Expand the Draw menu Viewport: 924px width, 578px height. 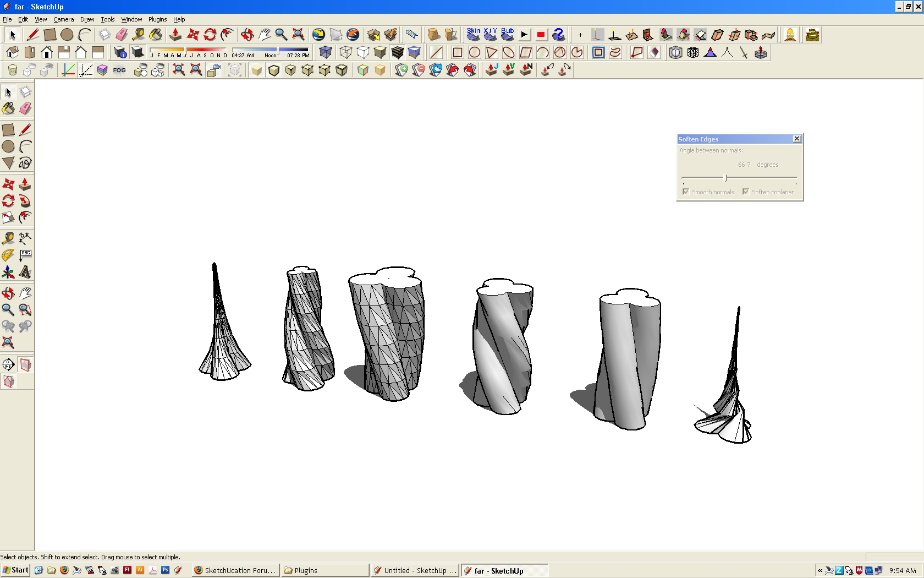(x=87, y=19)
